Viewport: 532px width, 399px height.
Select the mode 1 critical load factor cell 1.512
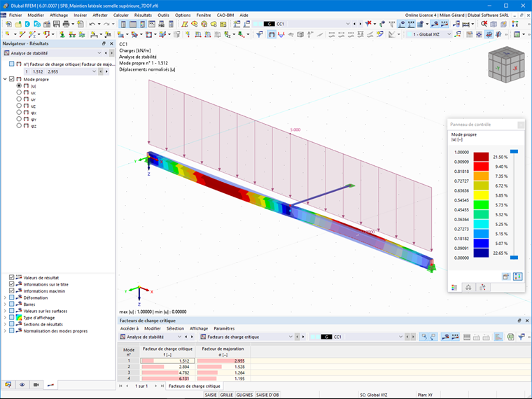pyautogui.click(x=167, y=360)
